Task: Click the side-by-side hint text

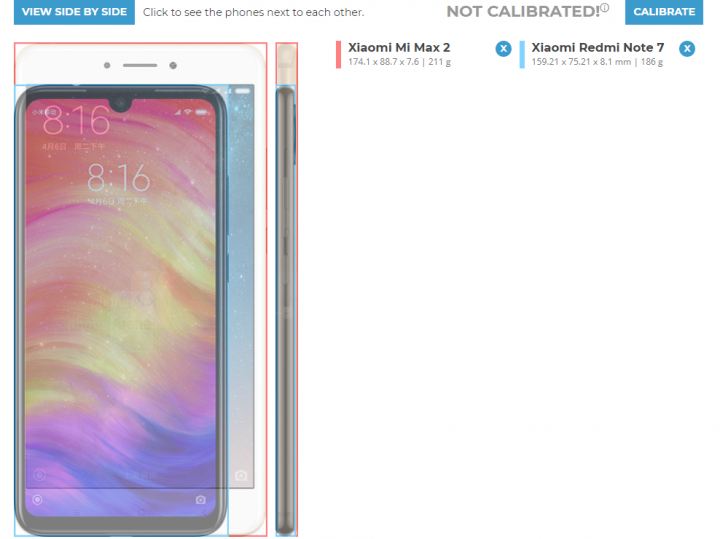Action: [x=253, y=12]
